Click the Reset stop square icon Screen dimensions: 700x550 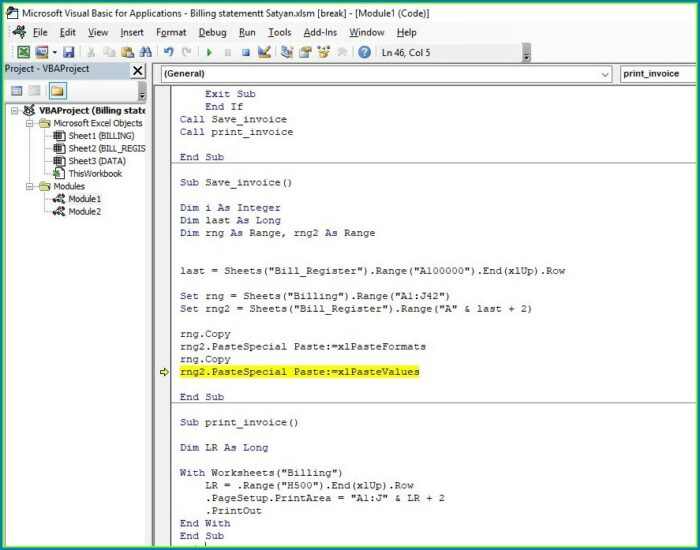coord(246,52)
